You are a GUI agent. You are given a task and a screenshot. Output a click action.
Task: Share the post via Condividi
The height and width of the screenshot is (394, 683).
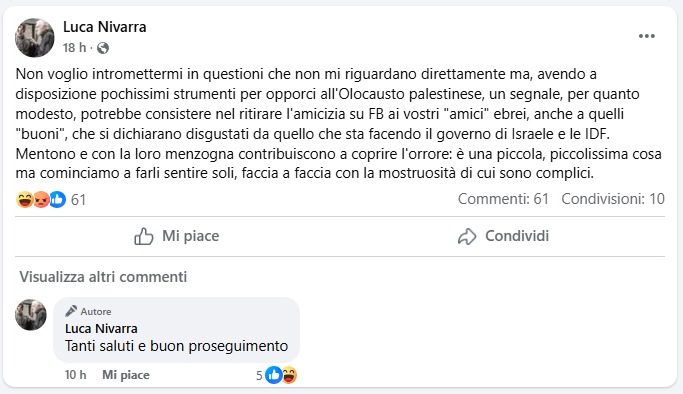[503, 236]
